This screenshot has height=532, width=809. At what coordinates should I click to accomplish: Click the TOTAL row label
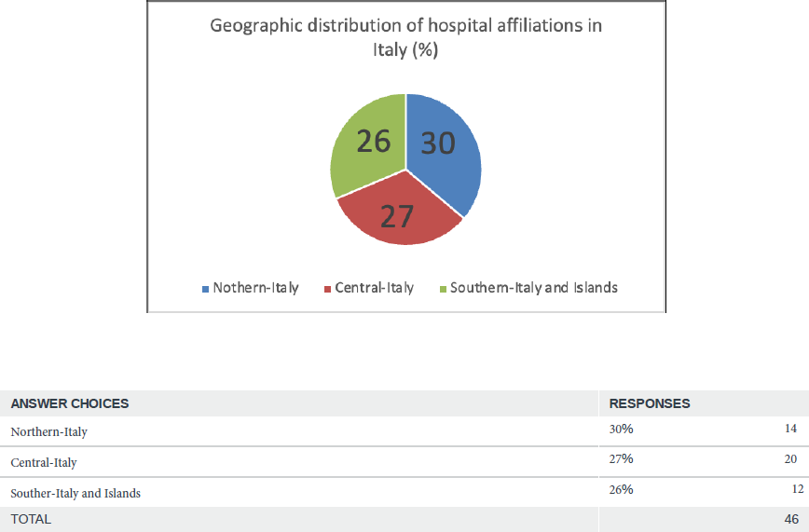click(x=31, y=519)
